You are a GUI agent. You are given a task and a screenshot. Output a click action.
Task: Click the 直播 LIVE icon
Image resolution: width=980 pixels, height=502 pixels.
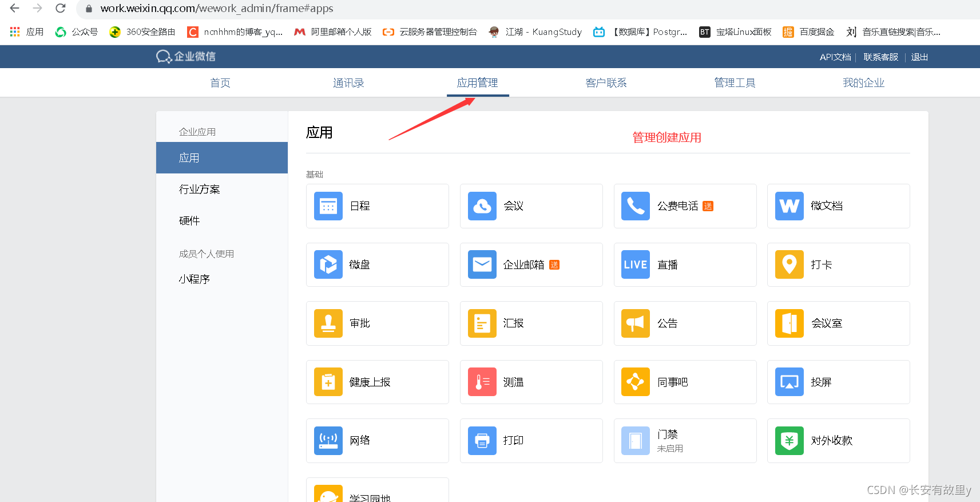[636, 264]
